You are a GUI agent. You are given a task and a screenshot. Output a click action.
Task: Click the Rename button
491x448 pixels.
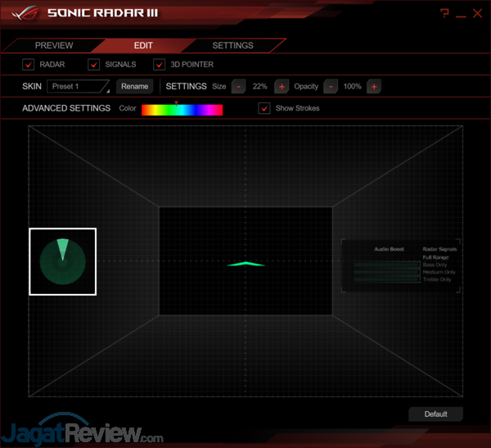(x=135, y=86)
